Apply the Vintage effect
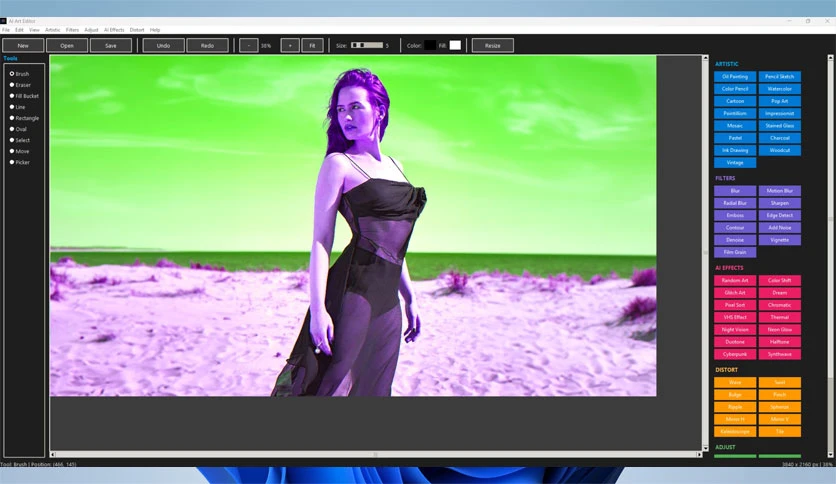Viewport: 836px width, 484px height. click(x=735, y=162)
